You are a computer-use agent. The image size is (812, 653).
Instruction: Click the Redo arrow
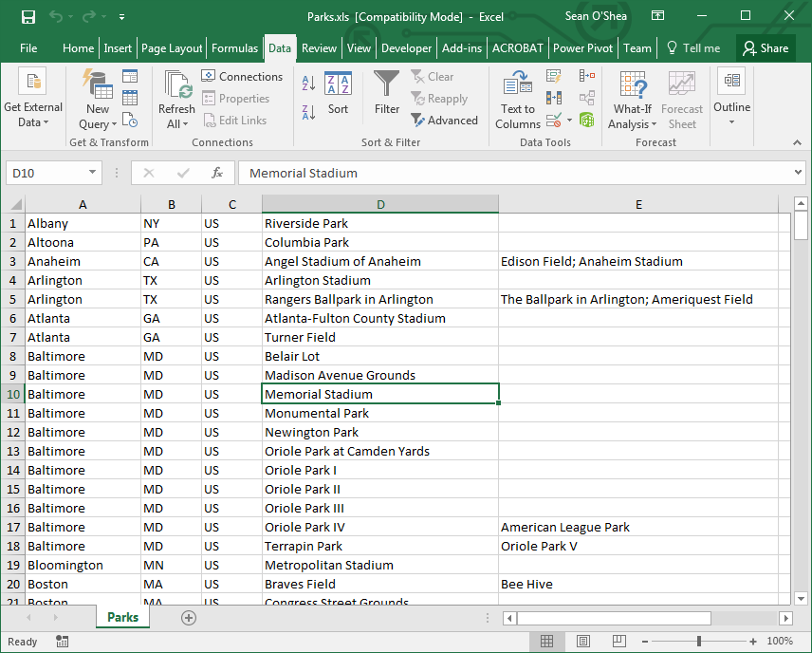[x=89, y=16]
